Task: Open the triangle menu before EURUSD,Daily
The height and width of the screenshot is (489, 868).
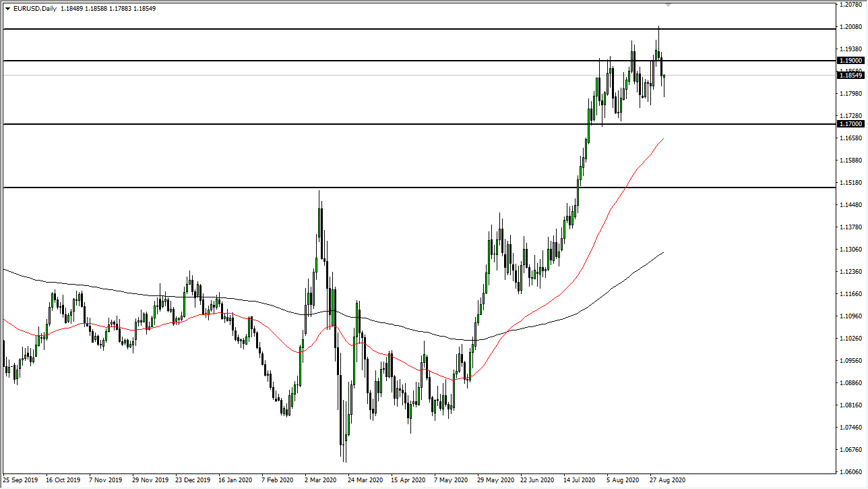Action: (x=7, y=9)
